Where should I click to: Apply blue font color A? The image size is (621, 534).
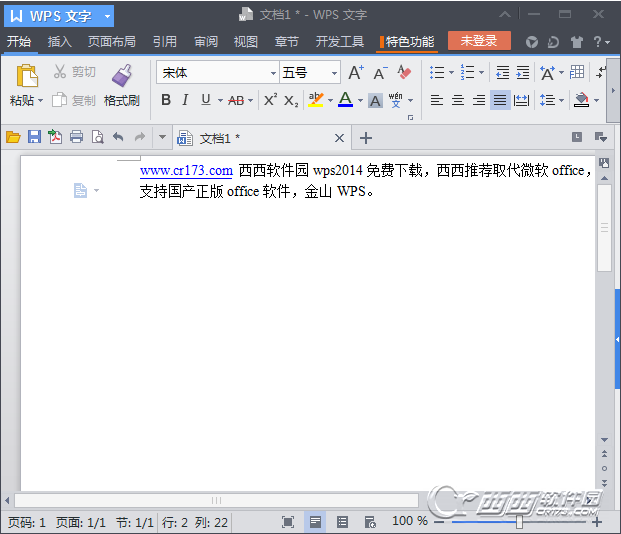coord(346,100)
